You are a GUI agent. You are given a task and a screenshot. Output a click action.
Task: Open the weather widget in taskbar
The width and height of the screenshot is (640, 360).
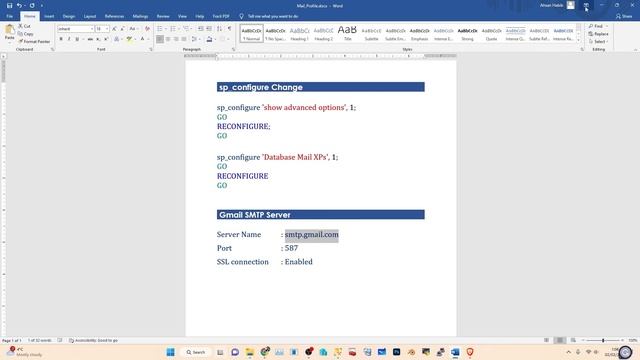[x=24, y=352]
